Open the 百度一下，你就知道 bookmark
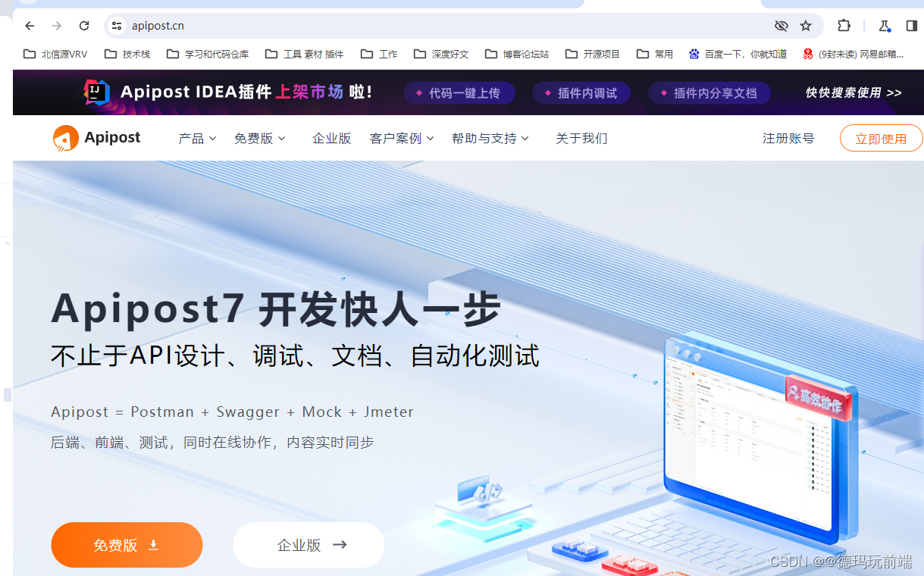 [738, 54]
